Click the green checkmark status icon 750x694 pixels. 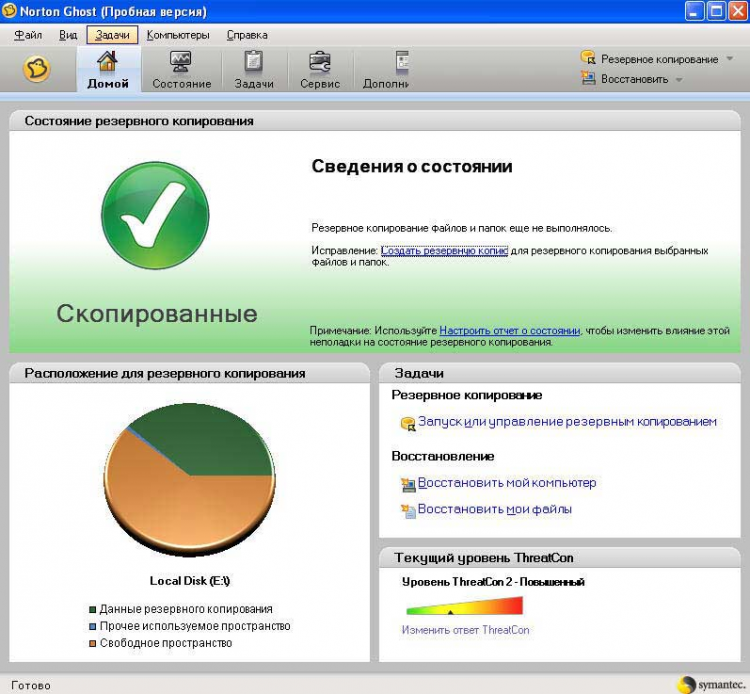click(x=155, y=215)
